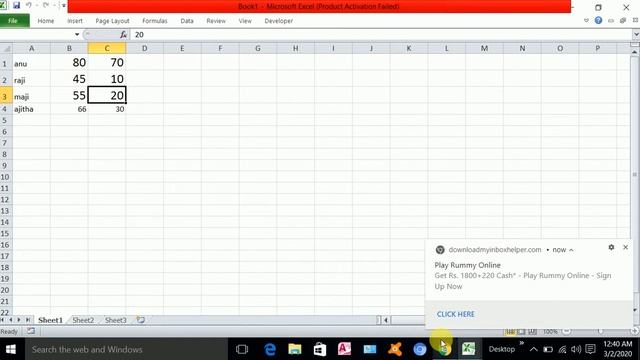The width and height of the screenshot is (640, 360).
Task: Click the Select All corner button
Action: pos(6,49)
